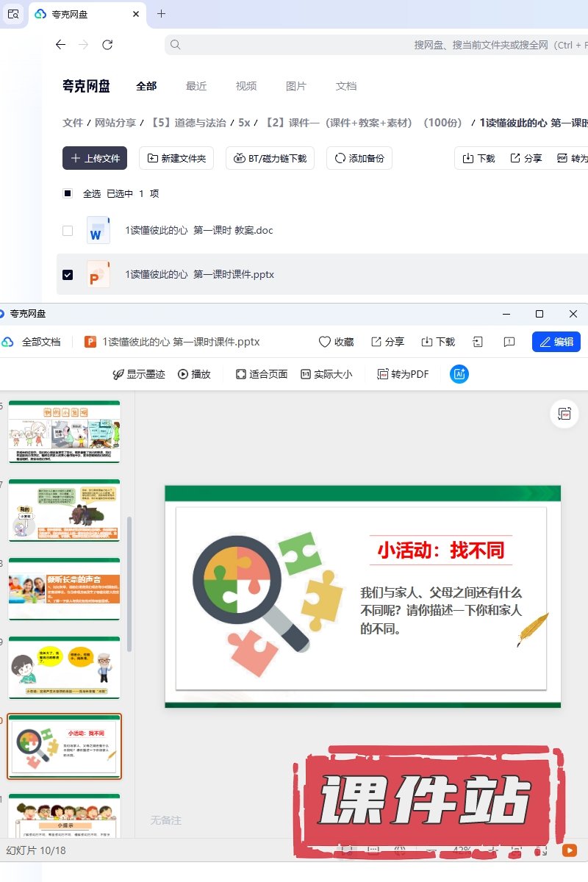The width and height of the screenshot is (588, 882).
Task: Switch to the 视频 tab
Action: (246, 86)
